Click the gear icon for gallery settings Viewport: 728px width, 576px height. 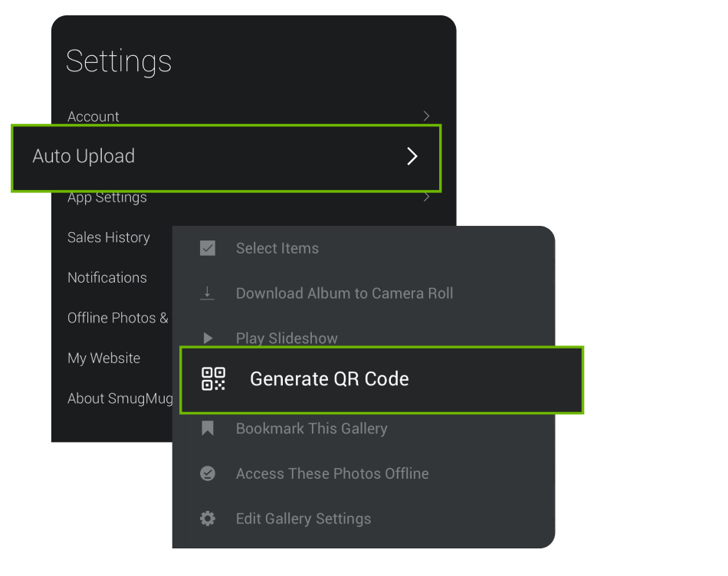point(208,519)
